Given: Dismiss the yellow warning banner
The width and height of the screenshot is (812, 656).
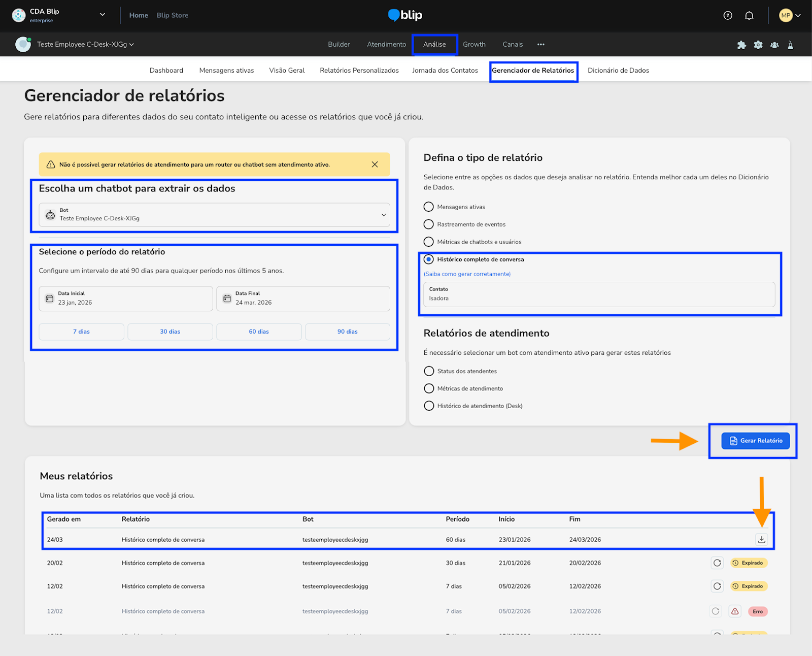Looking at the screenshot, I should [x=375, y=165].
